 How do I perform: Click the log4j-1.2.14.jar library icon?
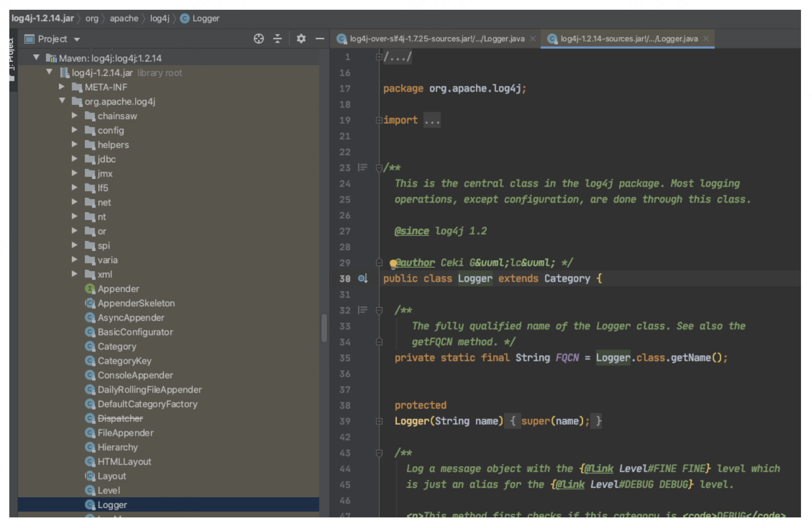(64, 72)
